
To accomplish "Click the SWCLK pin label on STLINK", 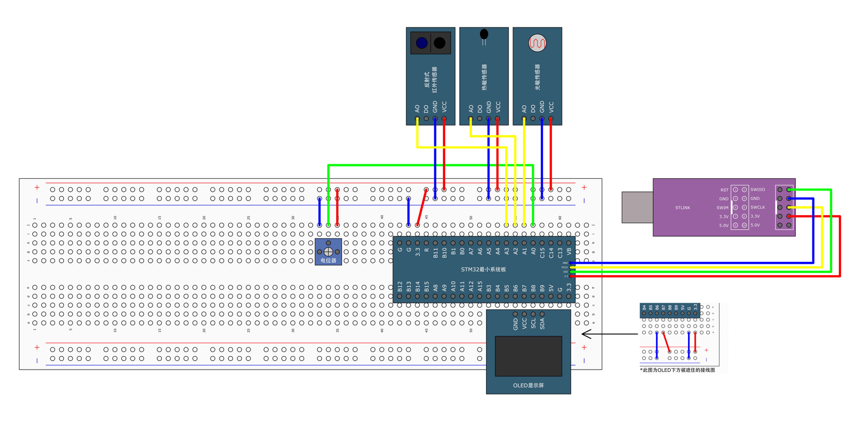I will [757, 207].
